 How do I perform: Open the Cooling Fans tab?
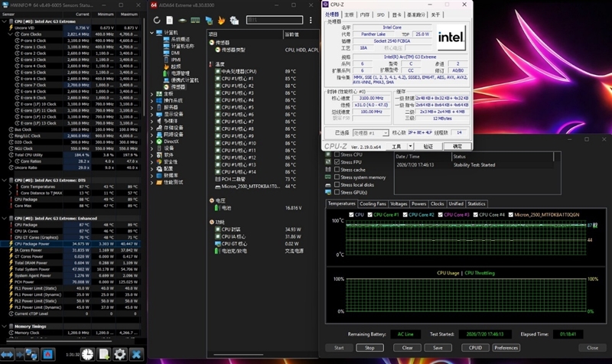click(x=373, y=203)
